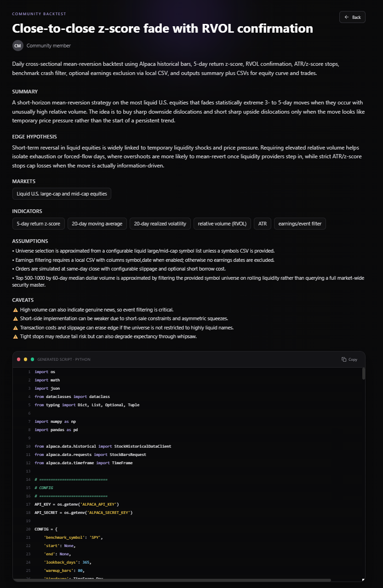Toggle the ATR indicator chip

coord(263,224)
